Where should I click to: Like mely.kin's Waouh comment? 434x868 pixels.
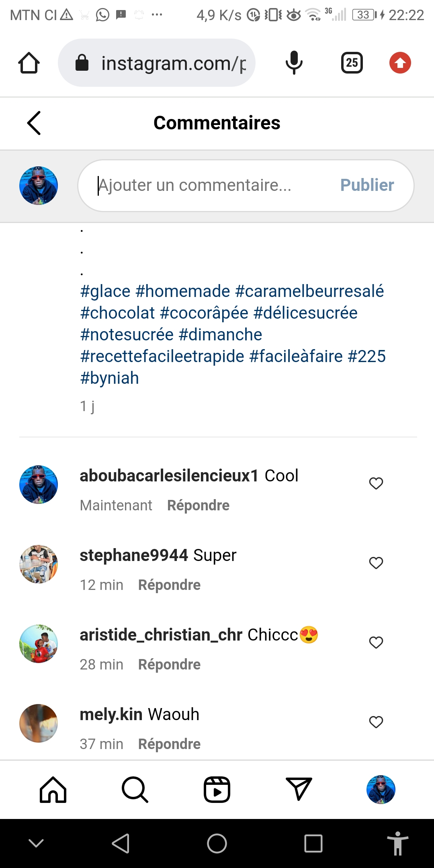pos(376,722)
